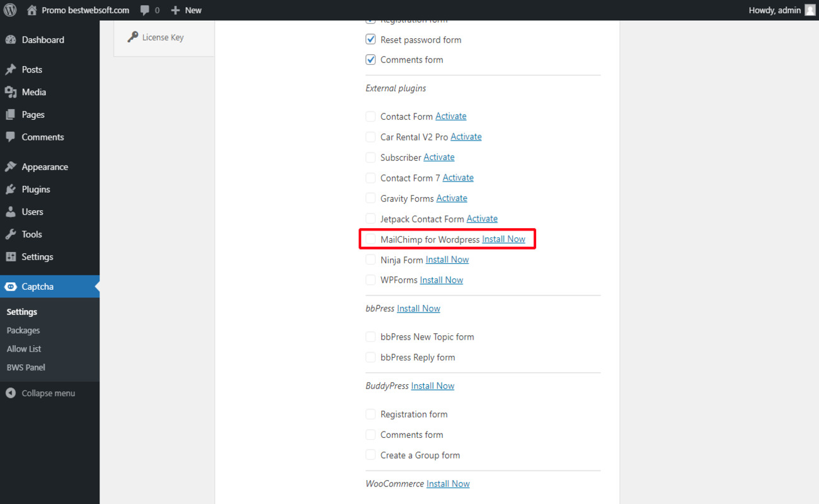This screenshot has height=504, width=819.
Task: Click Install Now beside bbPress heading
Action: 419,309
